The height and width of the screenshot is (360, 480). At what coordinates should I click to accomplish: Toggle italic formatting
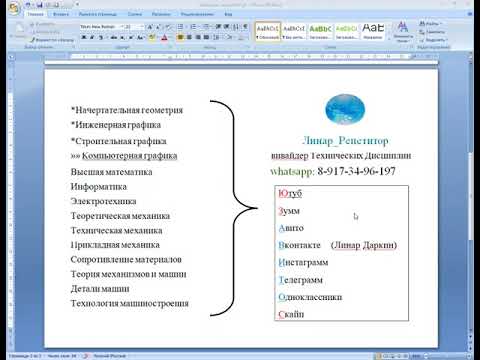point(92,38)
